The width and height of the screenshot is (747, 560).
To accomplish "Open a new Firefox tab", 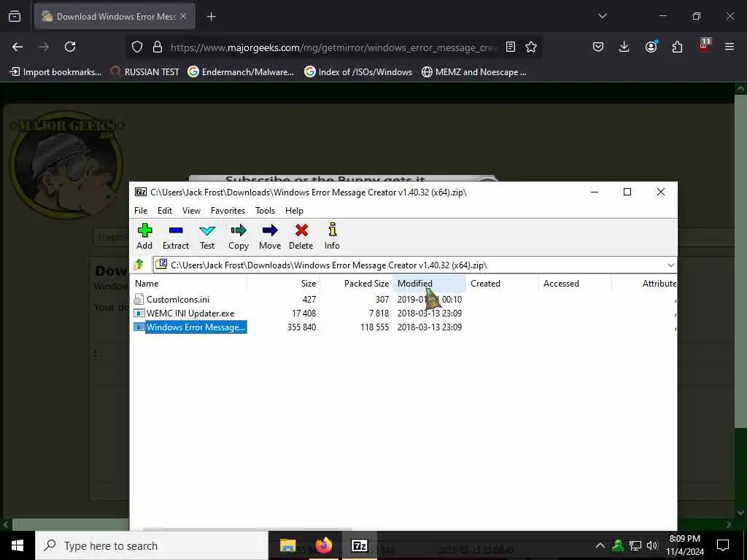I will (212, 17).
